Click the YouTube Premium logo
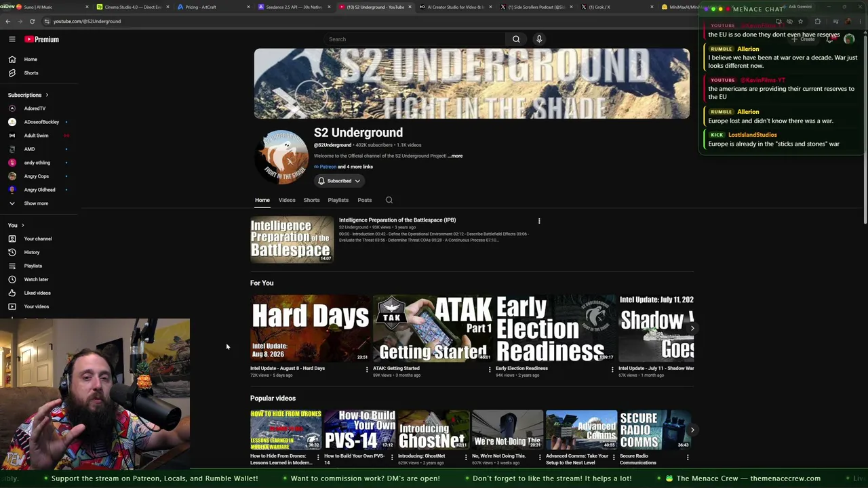The width and height of the screenshot is (868, 488). (x=42, y=39)
